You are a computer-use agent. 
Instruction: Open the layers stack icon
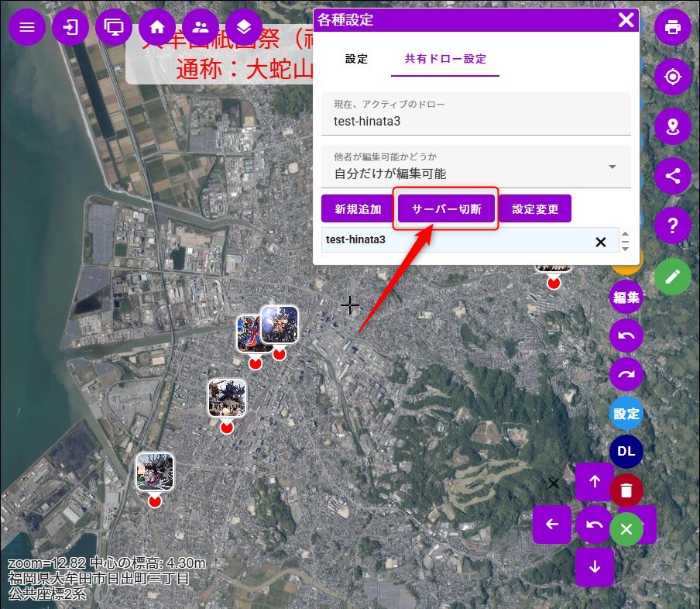pyautogui.click(x=244, y=27)
